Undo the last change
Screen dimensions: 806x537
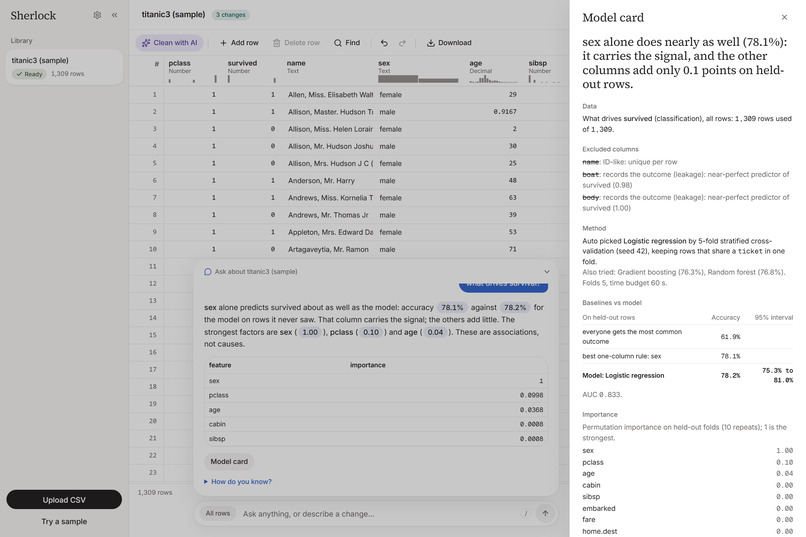pyautogui.click(x=384, y=43)
